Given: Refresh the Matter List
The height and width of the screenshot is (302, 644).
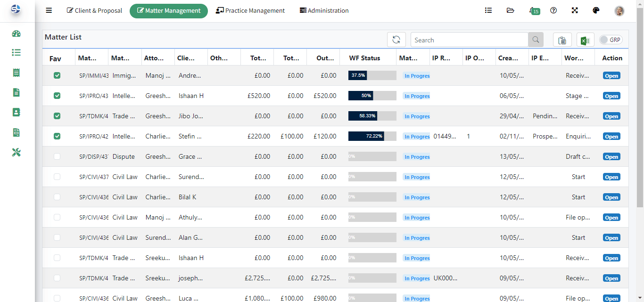Looking at the screenshot, I should coord(396,40).
